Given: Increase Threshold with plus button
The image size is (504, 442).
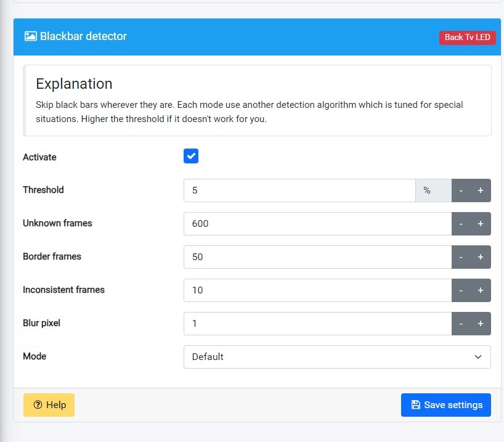Looking at the screenshot, I should 481,190.
